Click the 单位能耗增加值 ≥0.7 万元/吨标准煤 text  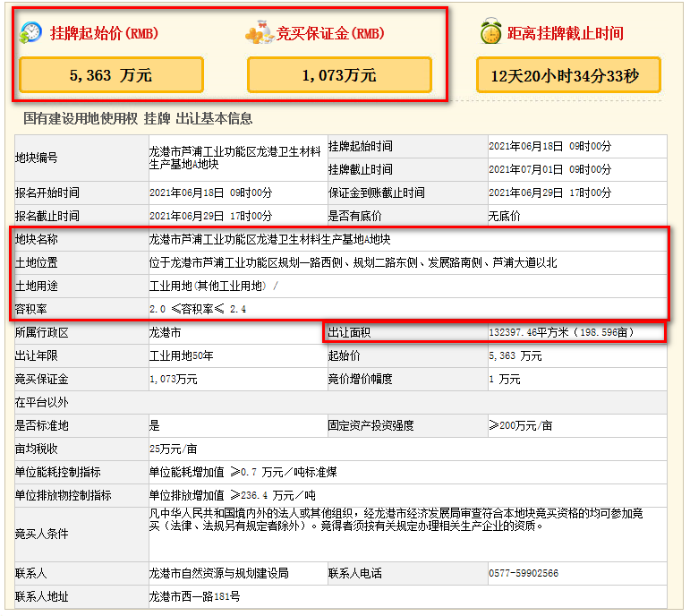243,473
